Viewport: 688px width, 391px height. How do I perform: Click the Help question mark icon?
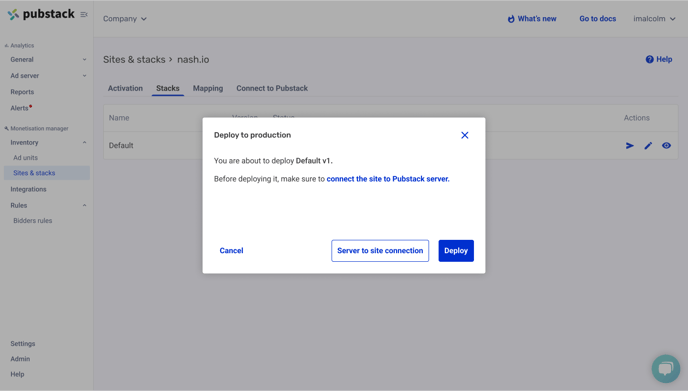click(x=649, y=59)
